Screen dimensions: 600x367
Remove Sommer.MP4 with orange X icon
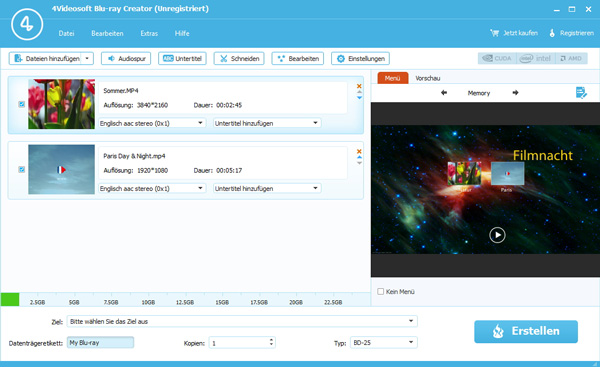point(359,86)
